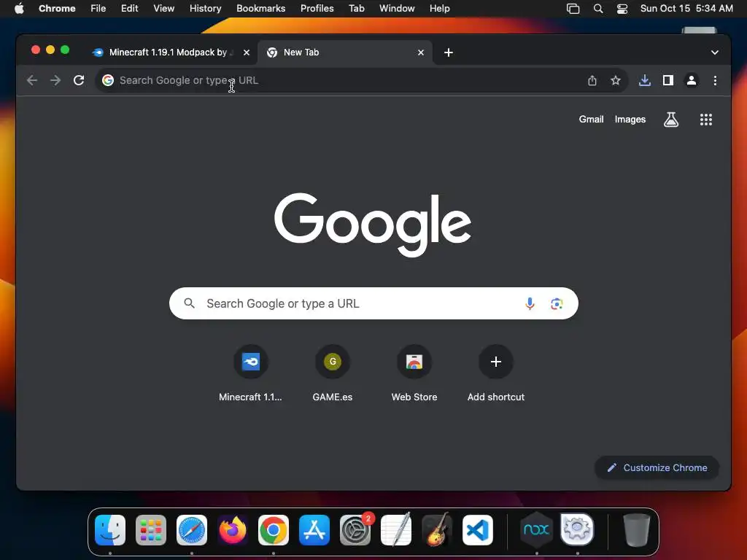Click the date and time in menu bar
This screenshot has height=560, width=747.
click(x=686, y=9)
